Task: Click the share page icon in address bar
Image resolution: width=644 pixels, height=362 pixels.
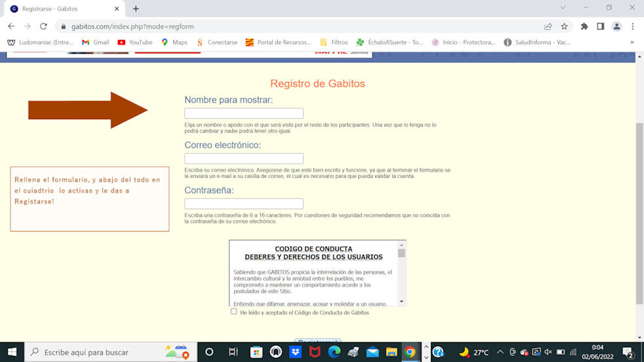Action: [x=548, y=26]
